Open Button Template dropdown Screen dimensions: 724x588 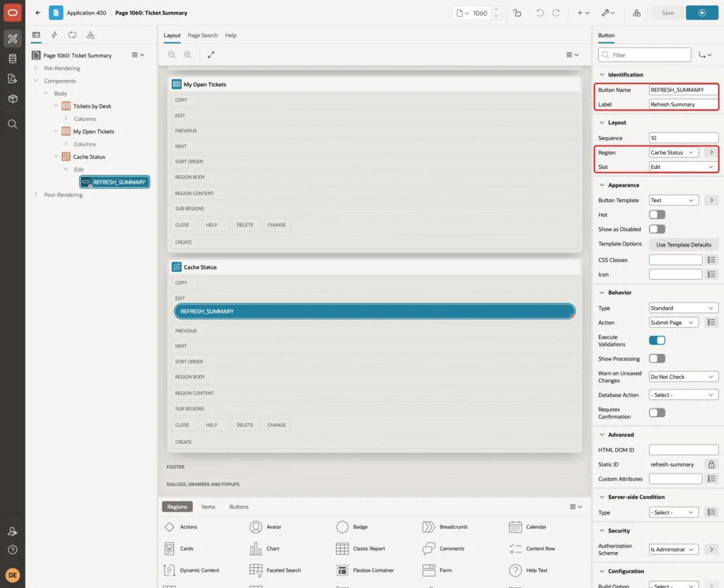(673, 200)
